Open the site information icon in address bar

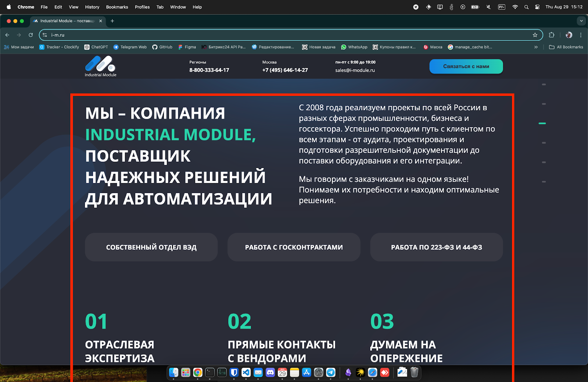[x=45, y=35]
